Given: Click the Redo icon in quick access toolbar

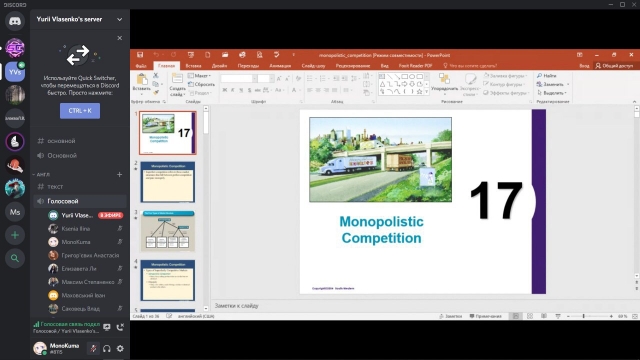Looking at the screenshot, I should 173,55.
